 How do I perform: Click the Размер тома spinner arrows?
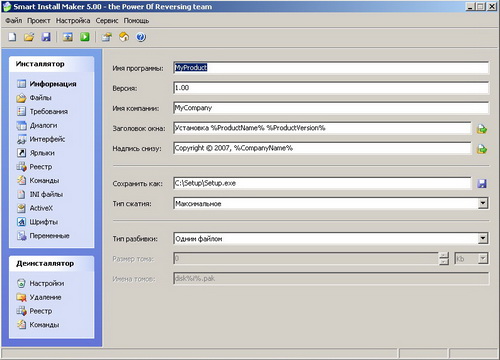point(444,258)
